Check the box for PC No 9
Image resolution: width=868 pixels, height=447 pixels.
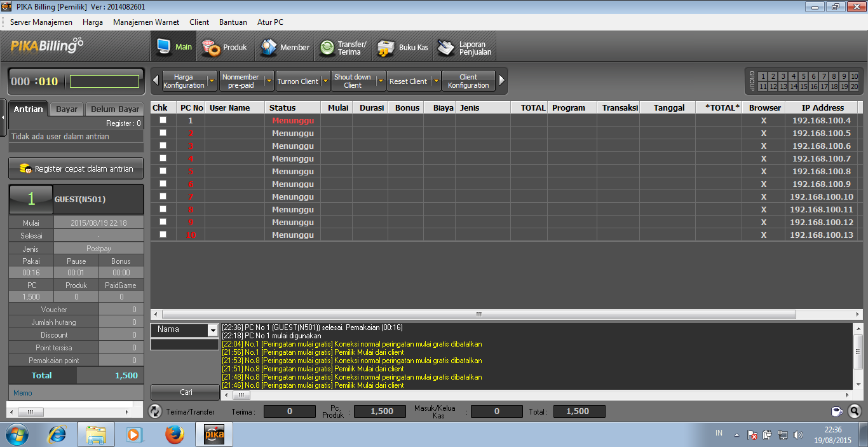point(163,221)
